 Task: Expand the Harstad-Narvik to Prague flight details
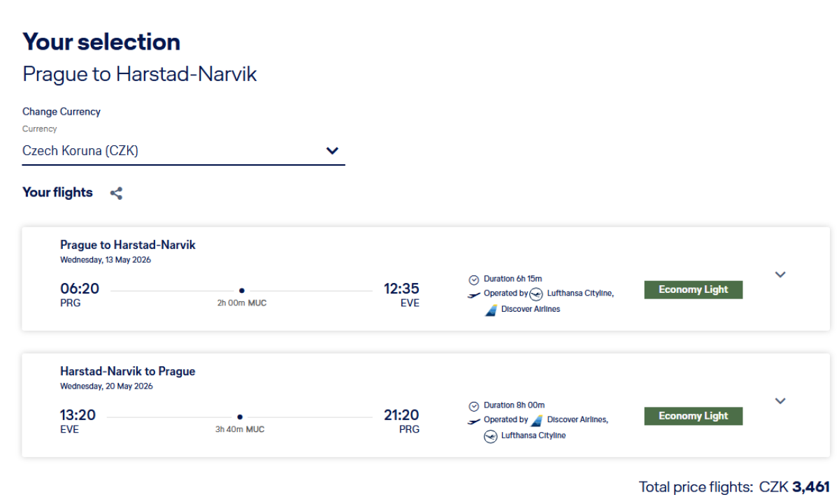[x=781, y=401]
